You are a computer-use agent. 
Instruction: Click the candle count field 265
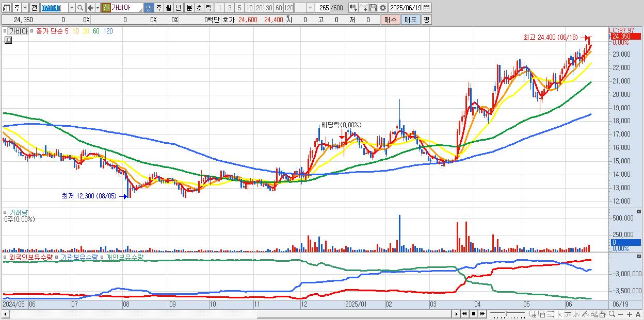click(323, 8)
